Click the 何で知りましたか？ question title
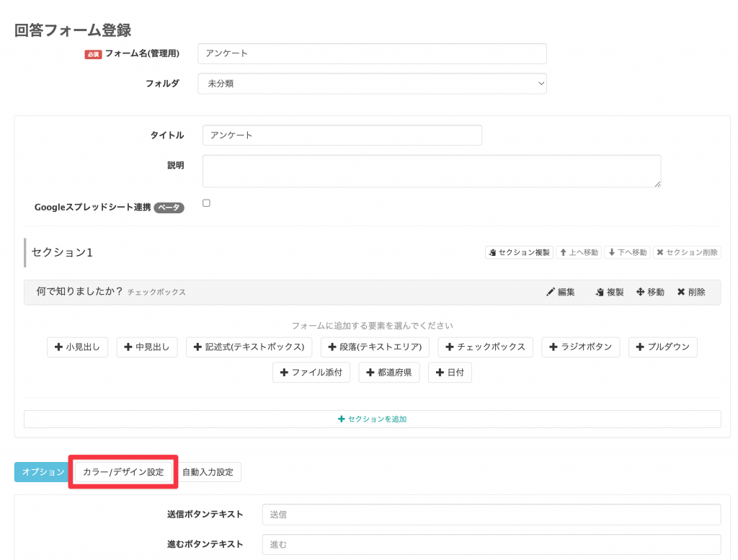The height and width of the screenshot is (560, 738). pyautogui.click(x=79, y=291)
